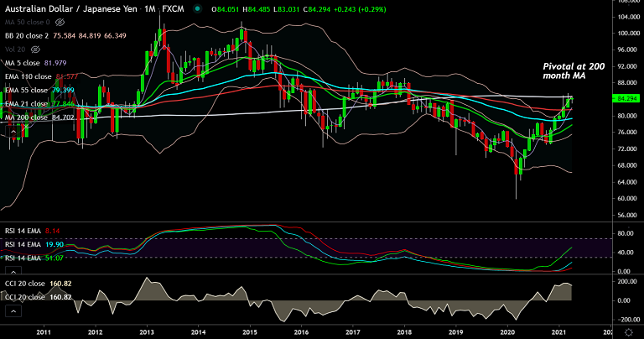Click the 2013 label on time axis
The width and height of the screenshot is (644, 339).
click(147, 332)
